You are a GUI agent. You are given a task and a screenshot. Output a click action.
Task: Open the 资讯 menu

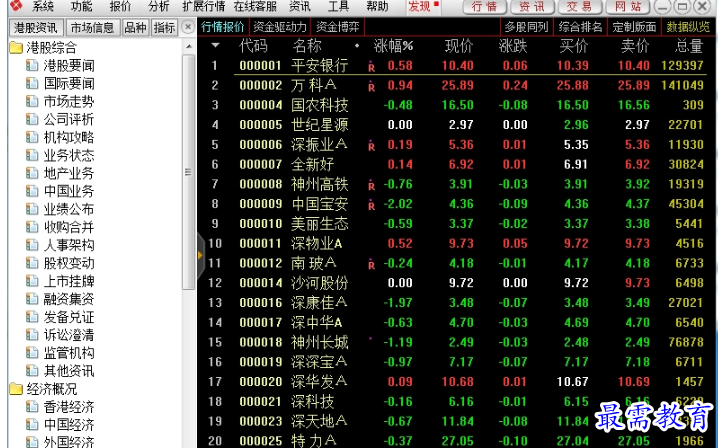(x=300, y=6)
